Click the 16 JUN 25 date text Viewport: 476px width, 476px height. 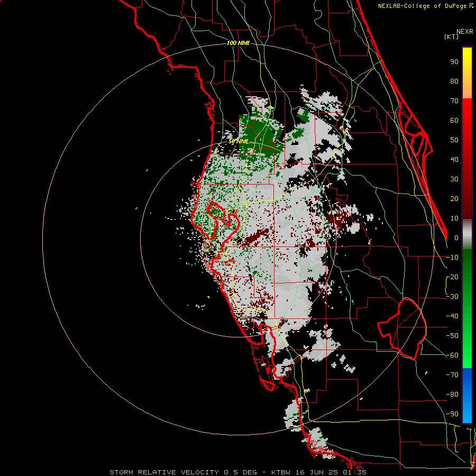coord(317,472)
